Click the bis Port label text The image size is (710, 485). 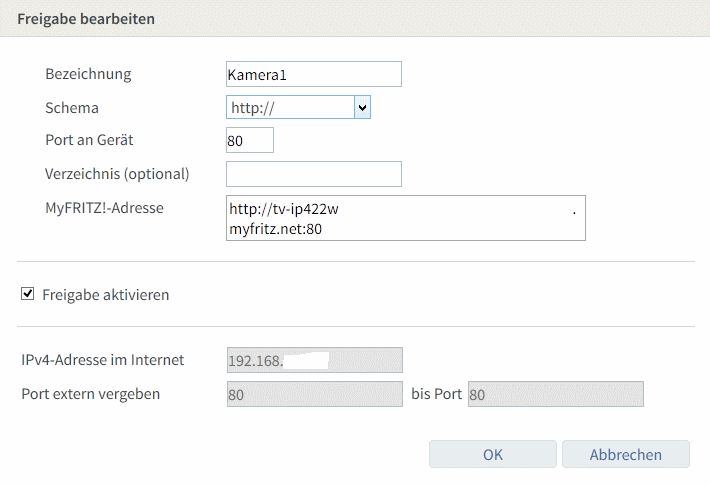pos(436,394)
